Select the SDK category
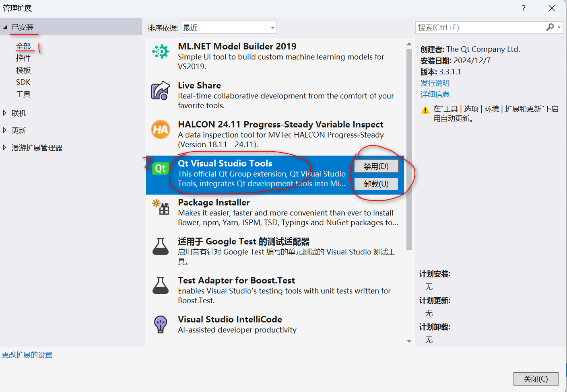The width and height of the screenshot is (567, 392). [23, 82]
